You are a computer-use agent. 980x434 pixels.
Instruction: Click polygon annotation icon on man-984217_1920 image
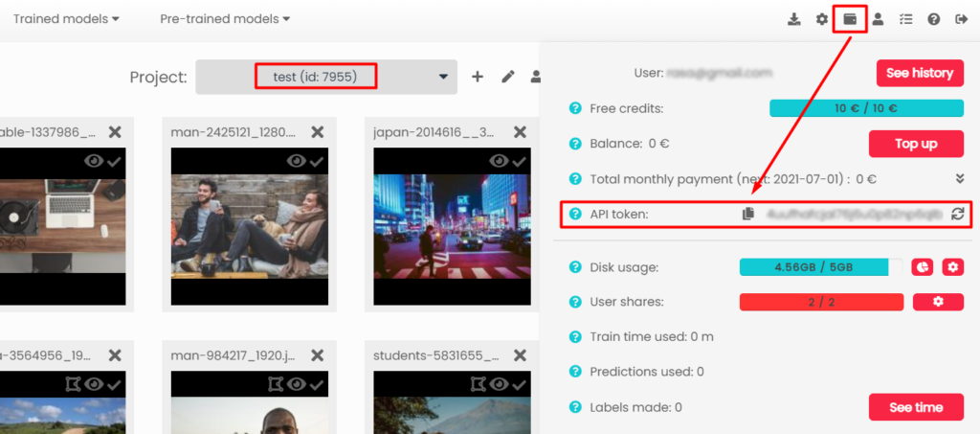click(x=276, y=384)
